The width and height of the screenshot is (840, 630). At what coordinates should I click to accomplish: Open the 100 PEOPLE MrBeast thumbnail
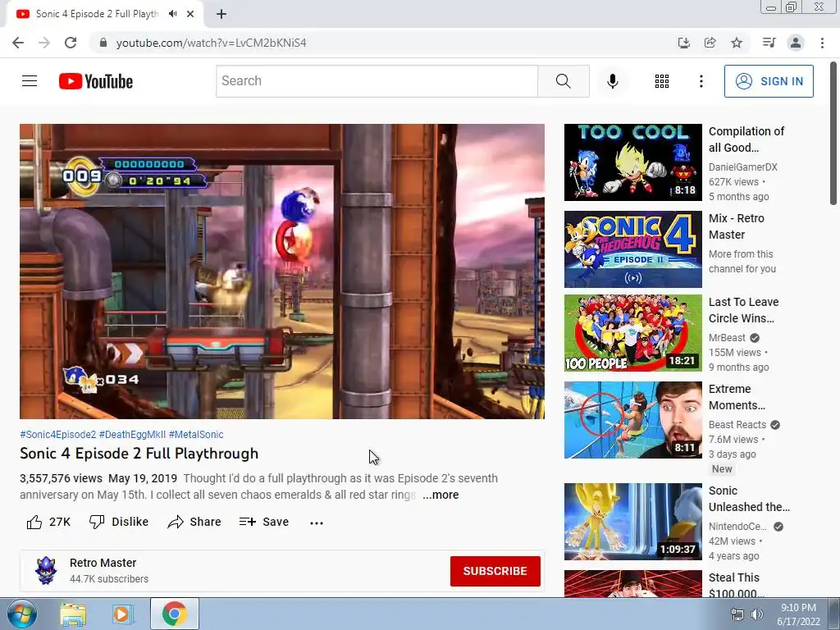(x=632, y=333)
